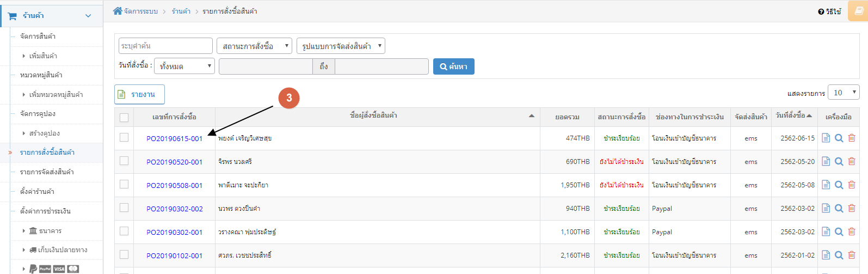Open order link PO20190520-001
868x274 pixels.
tap(174, 162)
